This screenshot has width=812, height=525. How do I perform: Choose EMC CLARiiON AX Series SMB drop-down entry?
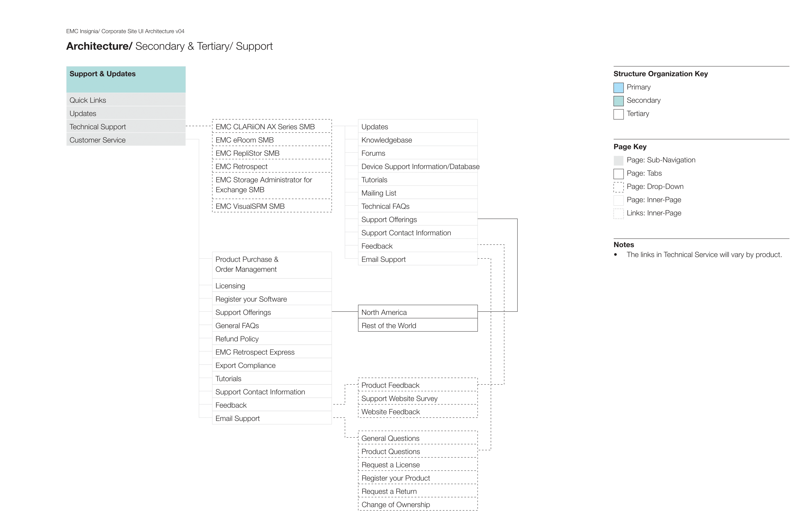(x=272, y=126)
